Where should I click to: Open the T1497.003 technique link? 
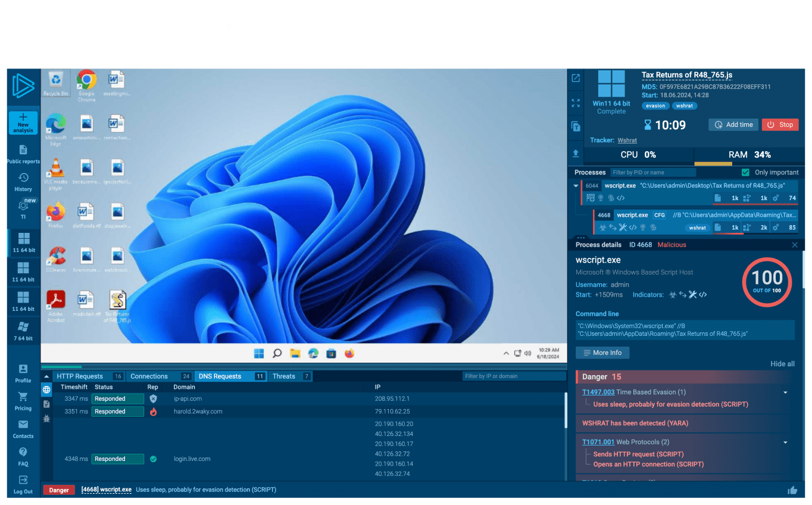point(598,392)
